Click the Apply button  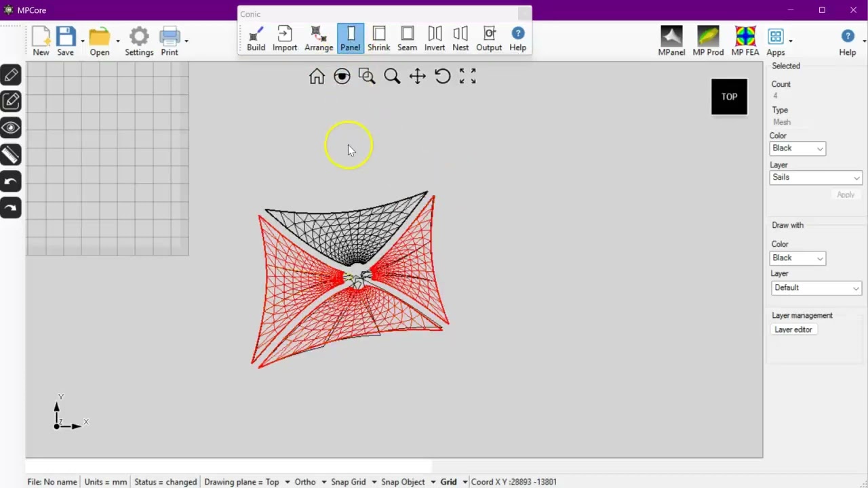click(x=846, y=195)
